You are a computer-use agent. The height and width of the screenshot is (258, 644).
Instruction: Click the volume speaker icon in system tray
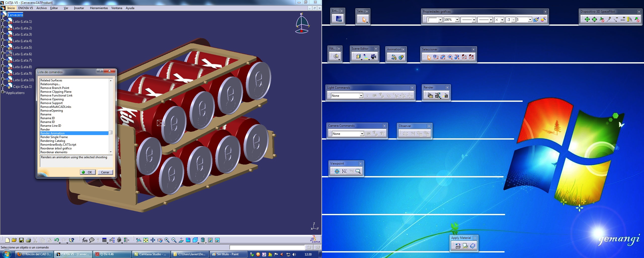[294, 254]
